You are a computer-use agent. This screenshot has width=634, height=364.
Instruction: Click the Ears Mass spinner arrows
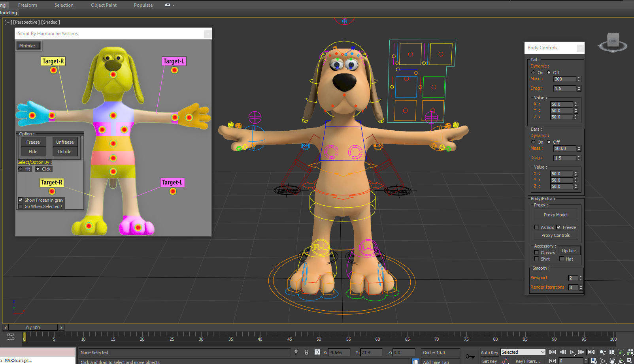pyautogui.click(x=579, y=148)
